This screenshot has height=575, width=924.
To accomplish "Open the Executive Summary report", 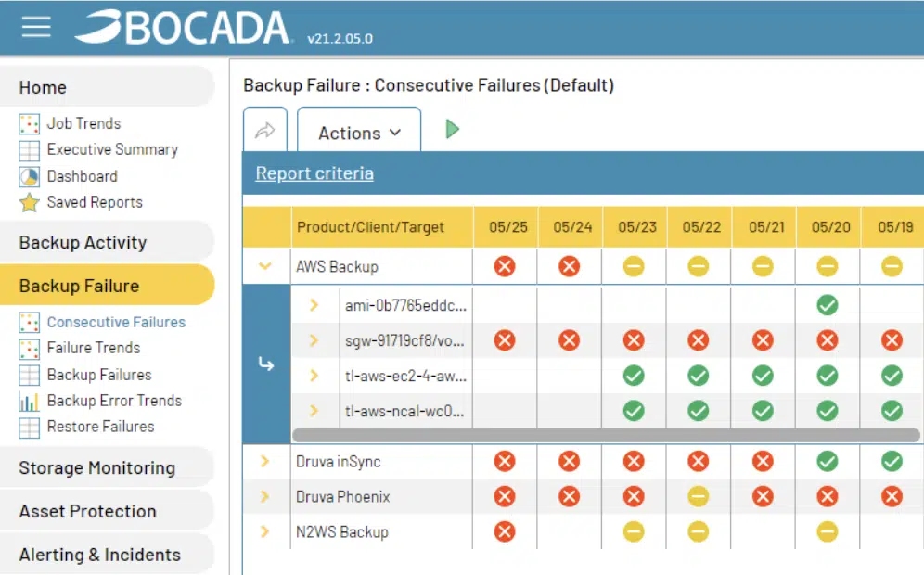I will (x=112, y=149).
